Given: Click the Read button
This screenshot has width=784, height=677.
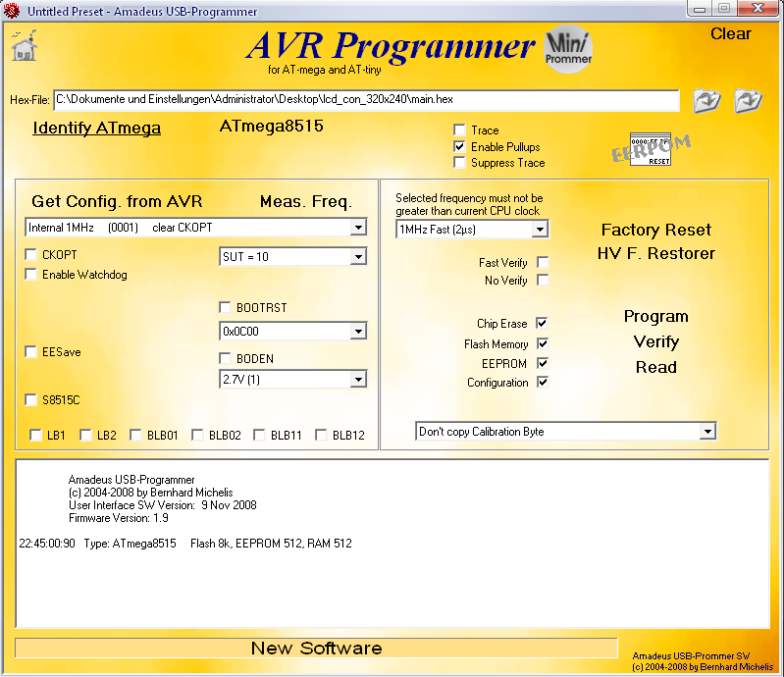Looking at the screenshot, I should (x=656, y=367).
